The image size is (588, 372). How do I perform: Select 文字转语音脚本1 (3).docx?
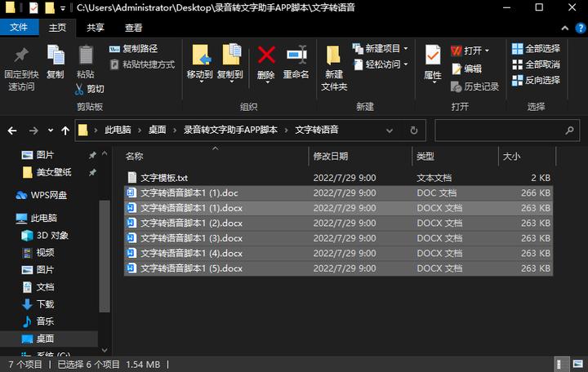click(338, 238)
